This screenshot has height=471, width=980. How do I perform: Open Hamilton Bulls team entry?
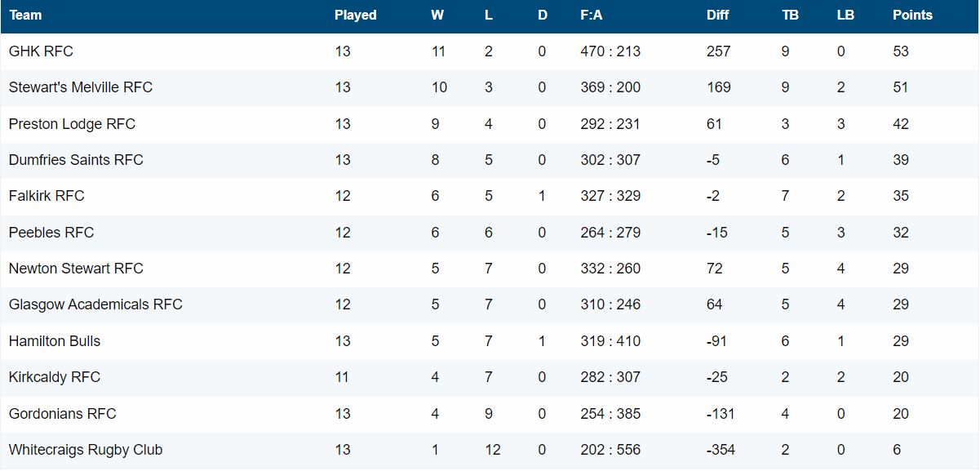[x=55, y=341]
